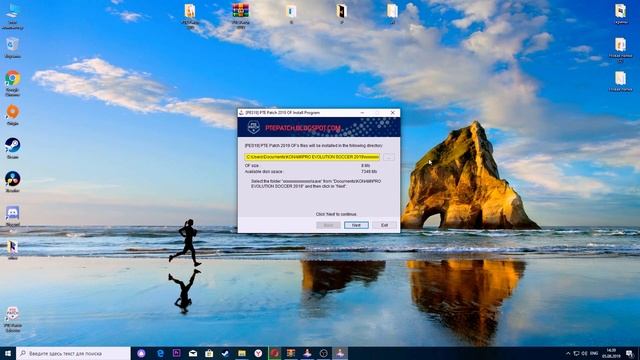Viewport: 640px width, 360px height.
Task: Switch to the red round taskbar app
Action: coord(275,353)
